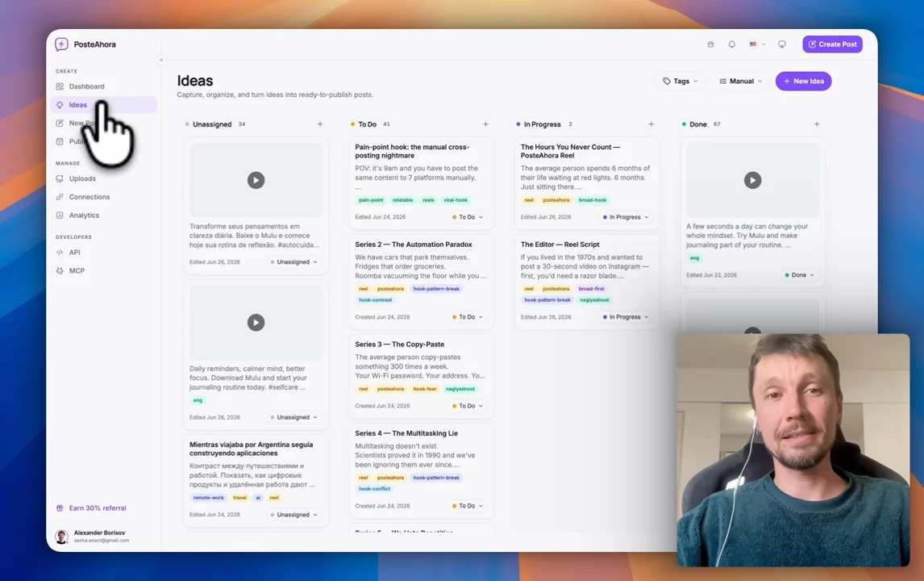
Task: Open Analytics in the sidebar
Action: pos(84,215)
